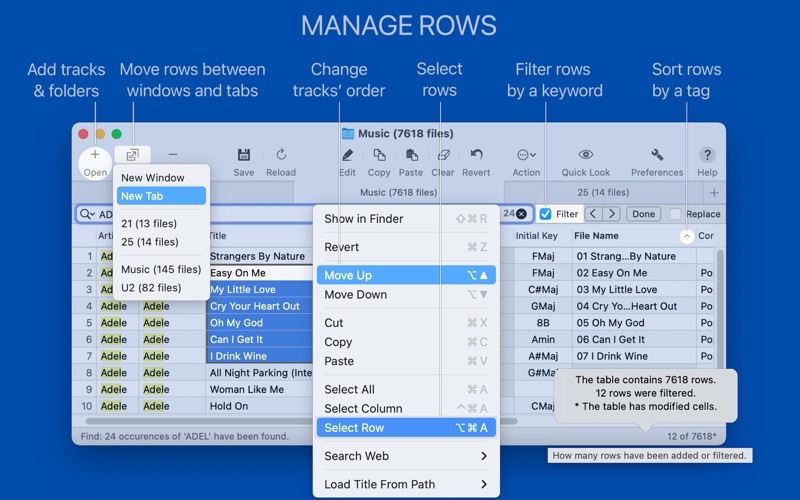Open the Action dropdown menu
800x500 pixels.
click(x=526, y=155)
